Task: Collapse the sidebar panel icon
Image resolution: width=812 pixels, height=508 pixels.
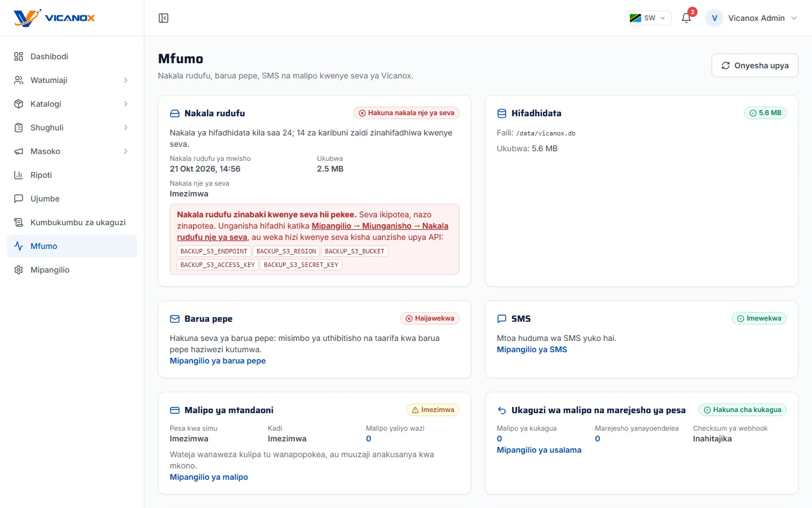Action: click(164, 18)
